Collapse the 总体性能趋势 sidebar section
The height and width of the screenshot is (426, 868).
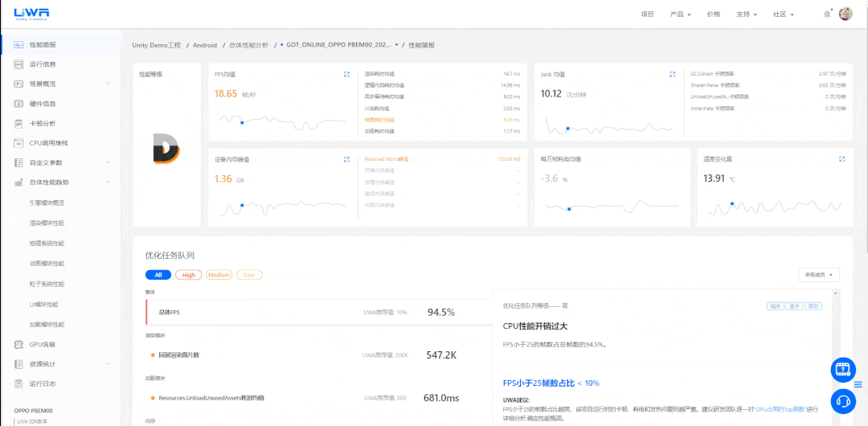110,182
